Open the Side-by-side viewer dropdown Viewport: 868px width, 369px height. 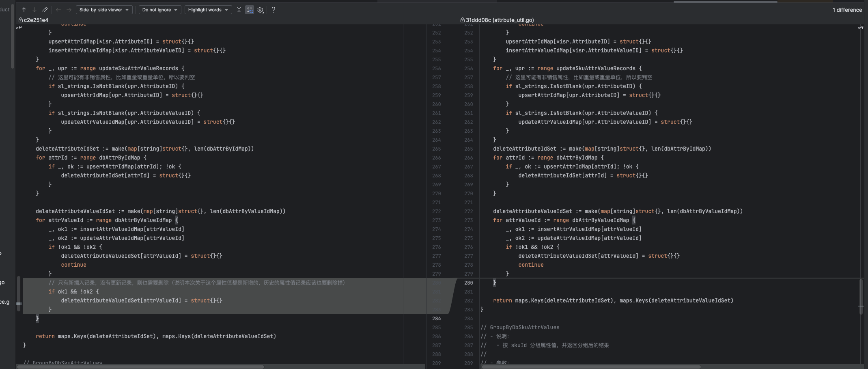click(x=104, y=10)
